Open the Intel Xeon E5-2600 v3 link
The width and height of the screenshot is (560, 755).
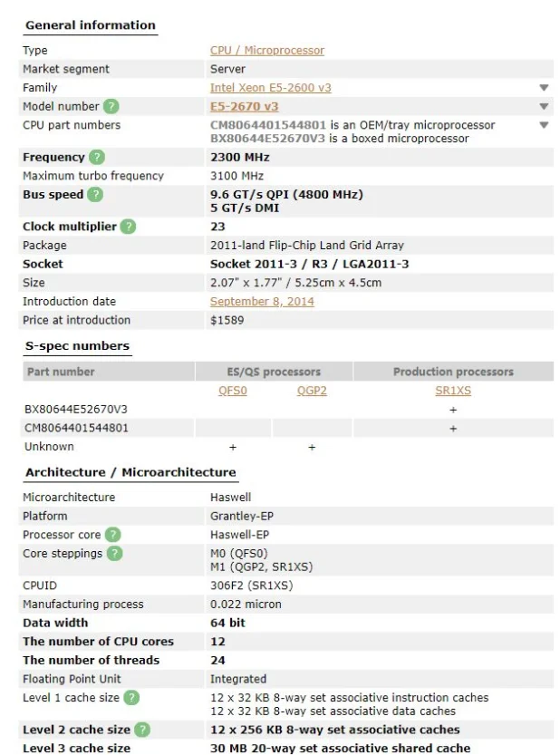[270, 88]
